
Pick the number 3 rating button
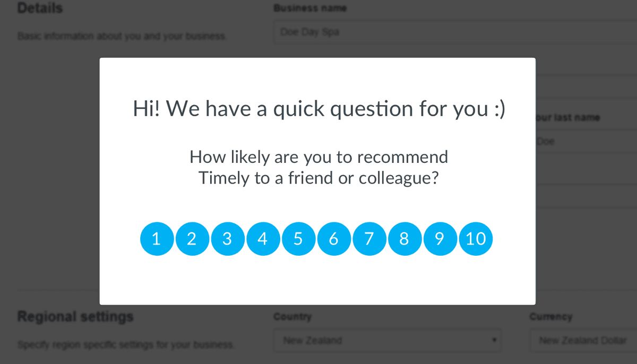(x=228, y=239)
